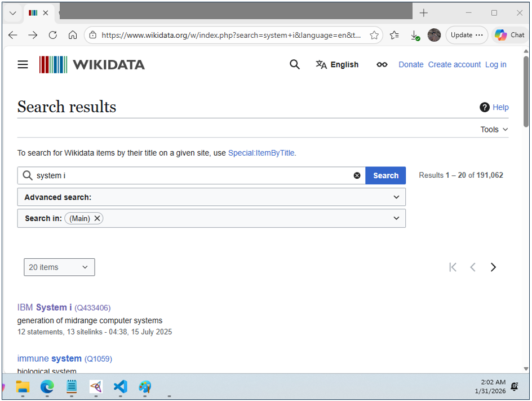
Task: Bookmark this page with star icon
Action: pyautogui.click(x=374, y=35)
